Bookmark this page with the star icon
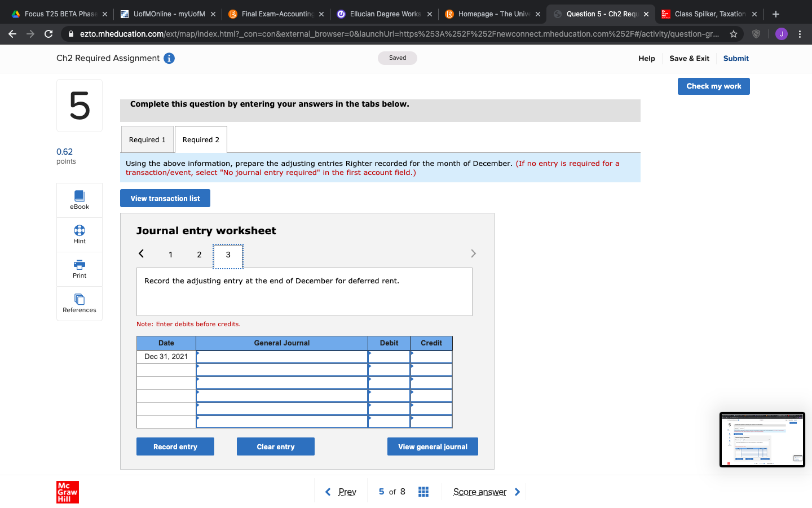Image resolution: width=812 pixels, height=508 pixels. tap(734, 34)
